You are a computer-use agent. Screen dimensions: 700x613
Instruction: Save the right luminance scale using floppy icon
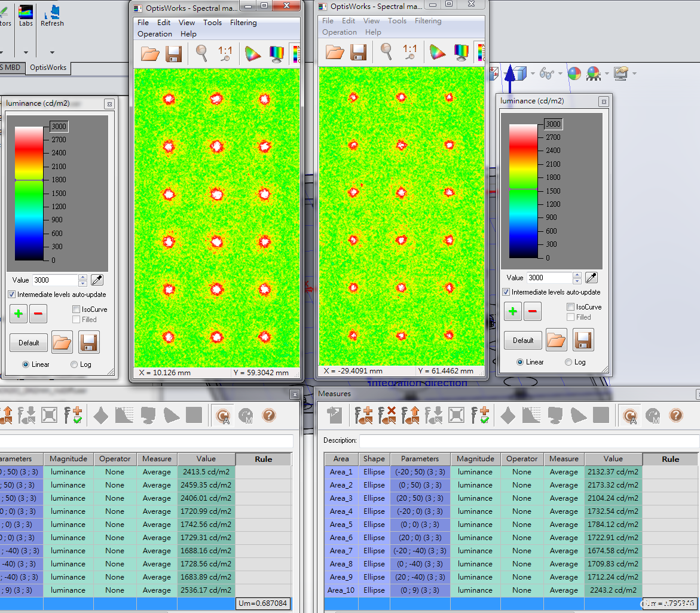(x=583, y=340)
